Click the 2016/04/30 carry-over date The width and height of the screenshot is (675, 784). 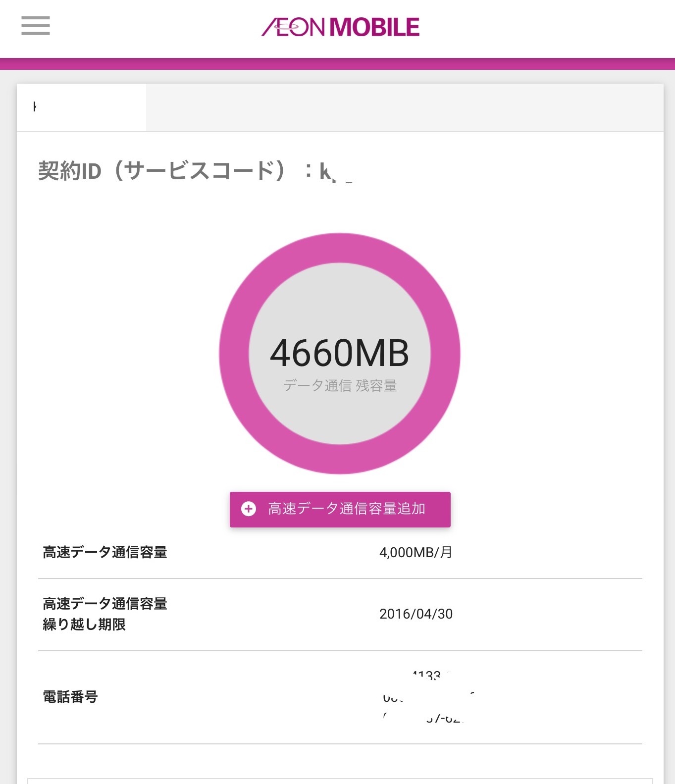click(415, 614)
